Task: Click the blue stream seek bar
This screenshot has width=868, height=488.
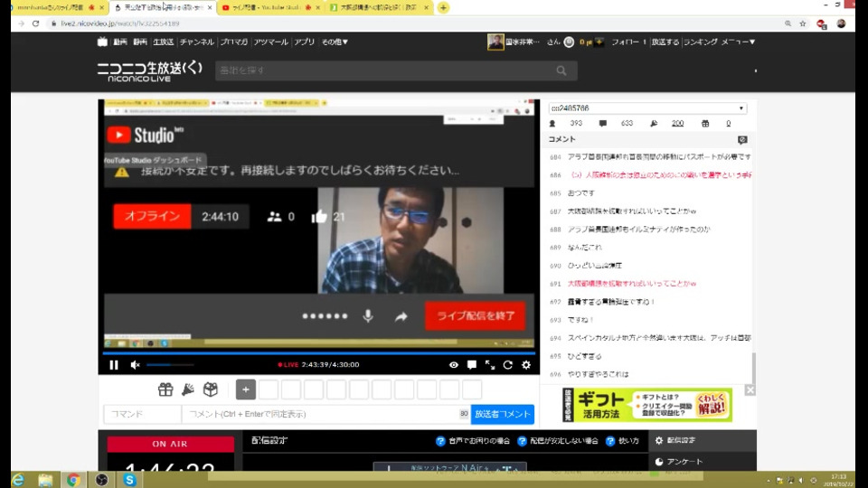Action: pyautogui.click(x=319, y=353)
